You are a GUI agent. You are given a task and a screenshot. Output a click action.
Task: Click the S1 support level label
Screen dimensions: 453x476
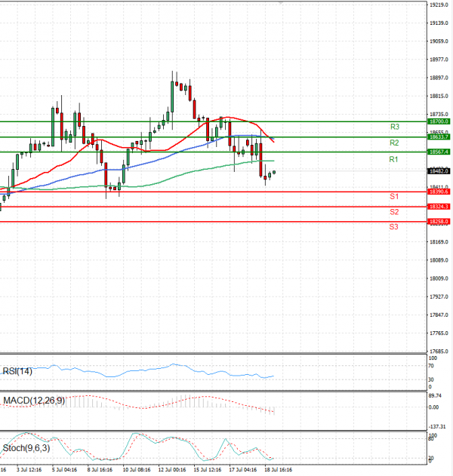coord(393,196)
